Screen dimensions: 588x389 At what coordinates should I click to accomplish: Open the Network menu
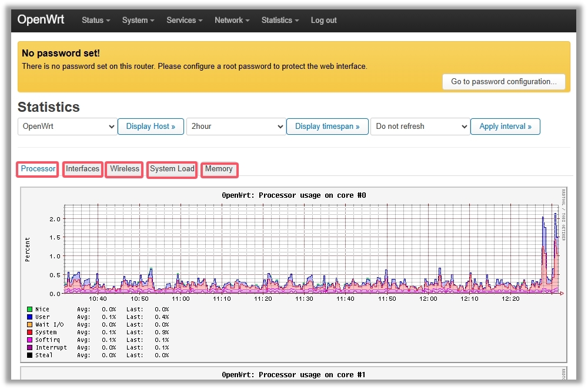click(x=232, y=20)
